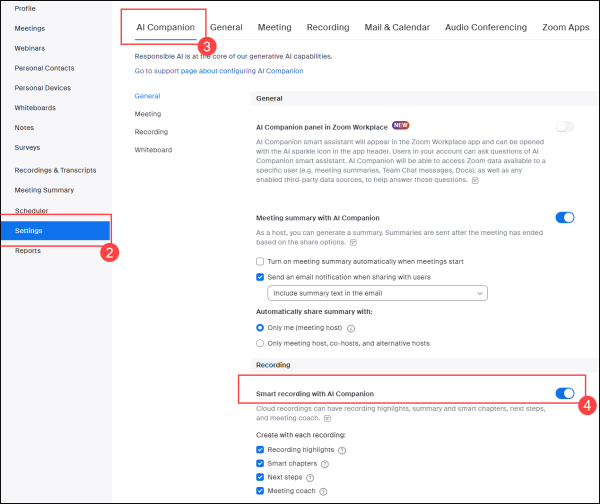This screenshot has height=504, width=600.
Task: Click help icon beside Smart chapters
Action: [325, 463]
